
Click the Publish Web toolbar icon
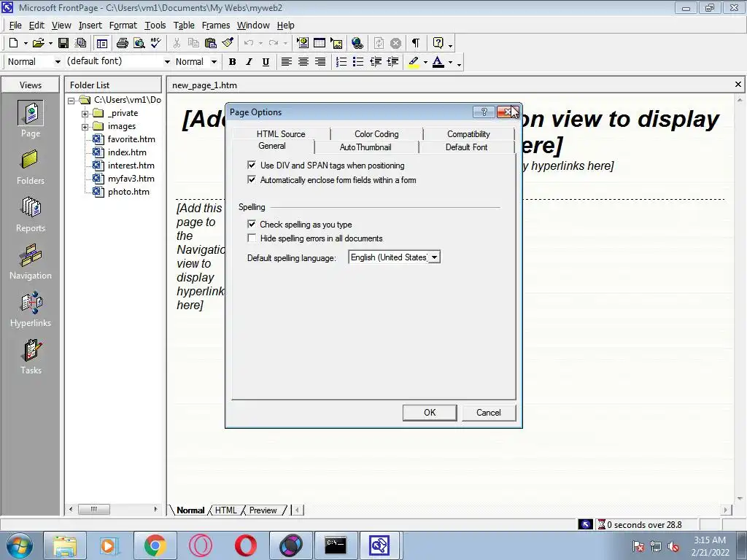coord(80,43)
